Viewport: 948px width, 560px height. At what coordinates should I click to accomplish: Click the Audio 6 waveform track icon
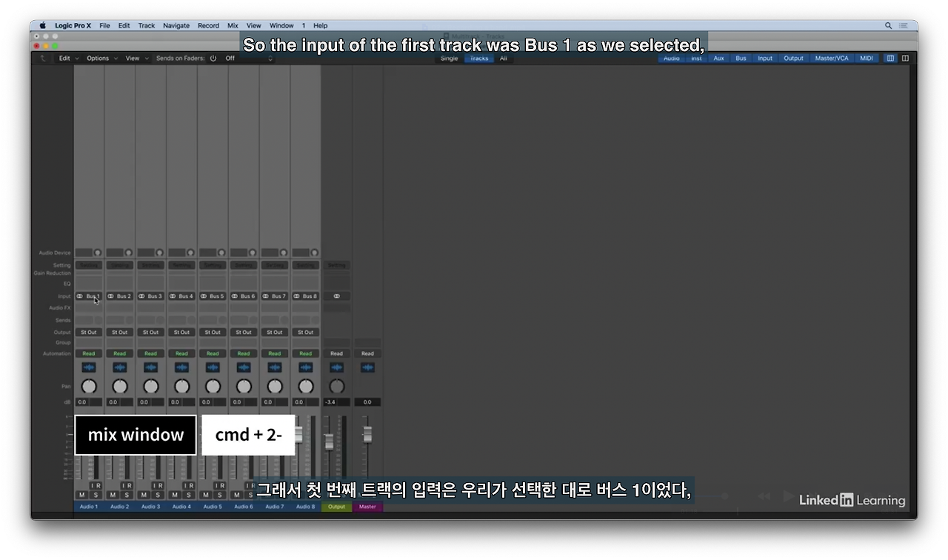[244, 367]
